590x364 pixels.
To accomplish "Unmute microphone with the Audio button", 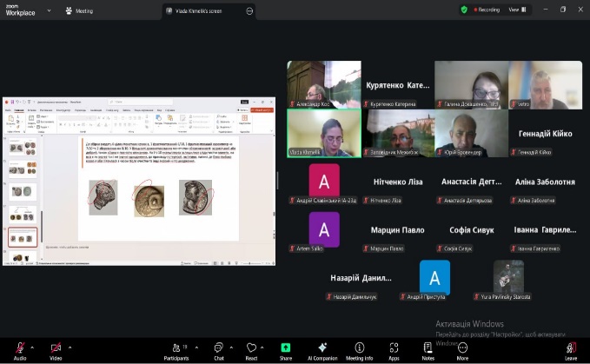I will [19, 349].
